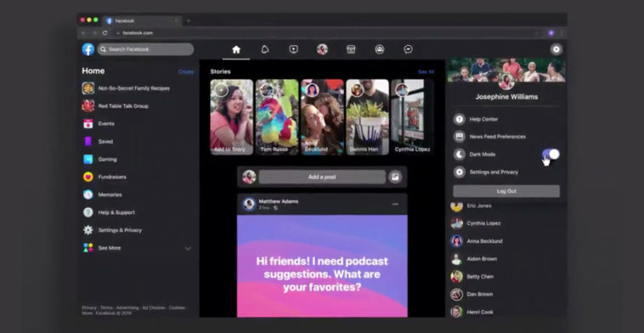Click See All stories link
644x333 pixels.
pyautogui.click(x=426, y=72)
